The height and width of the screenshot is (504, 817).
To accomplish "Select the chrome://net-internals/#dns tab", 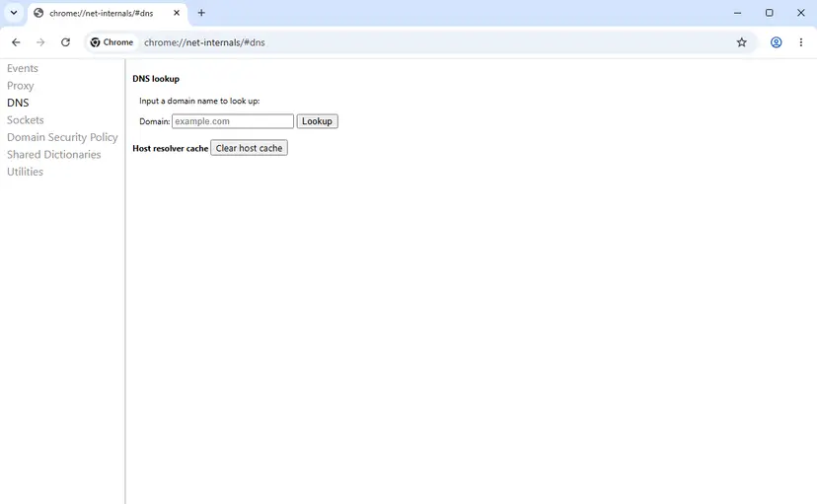I will 107,13.
